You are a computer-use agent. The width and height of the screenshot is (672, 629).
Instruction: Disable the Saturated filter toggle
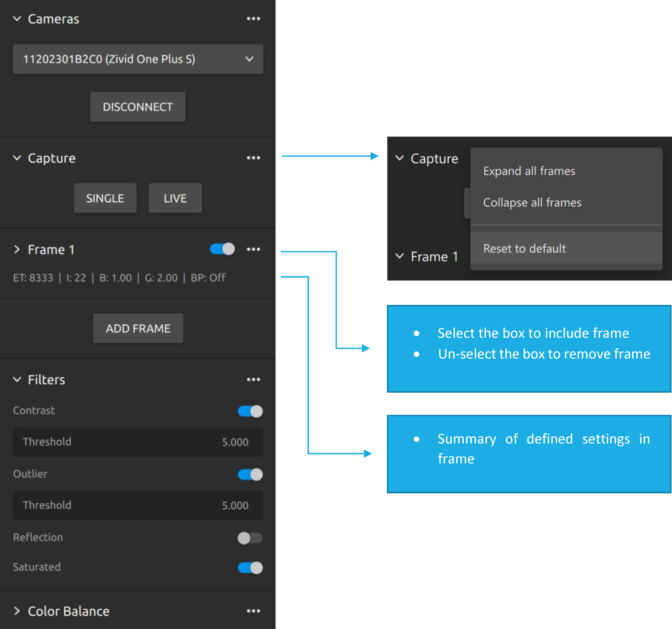250,568
